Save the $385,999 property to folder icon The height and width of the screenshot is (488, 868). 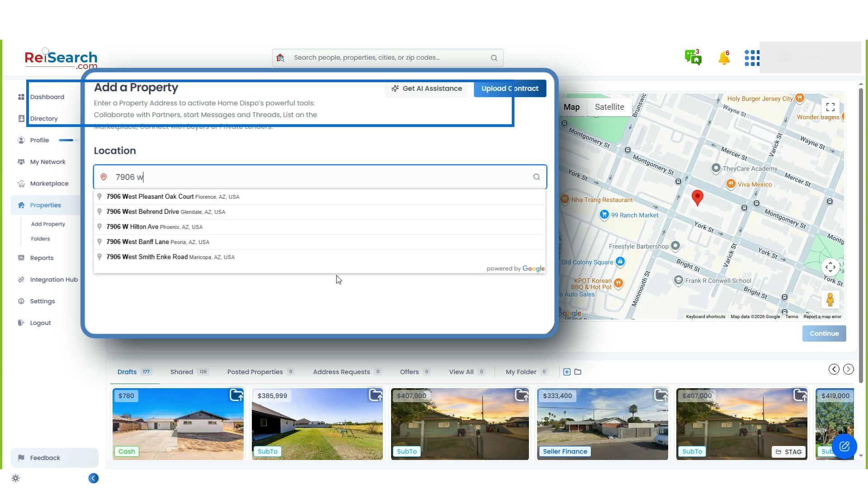376,395
